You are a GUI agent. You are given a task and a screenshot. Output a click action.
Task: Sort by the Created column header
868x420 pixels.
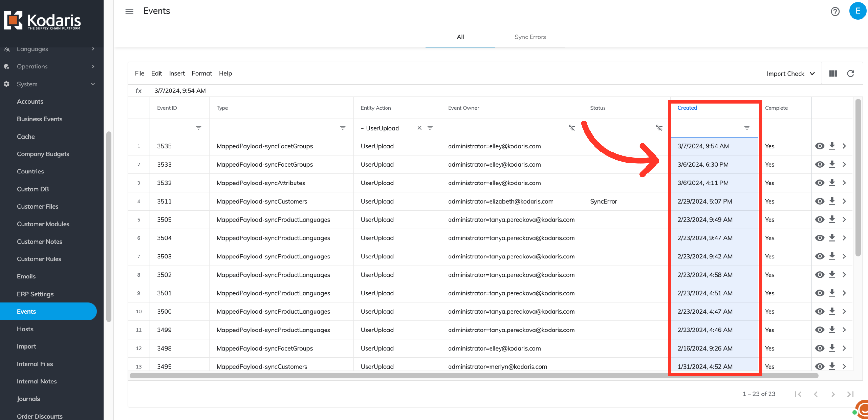pyautogui.click(x=687, y=108)
